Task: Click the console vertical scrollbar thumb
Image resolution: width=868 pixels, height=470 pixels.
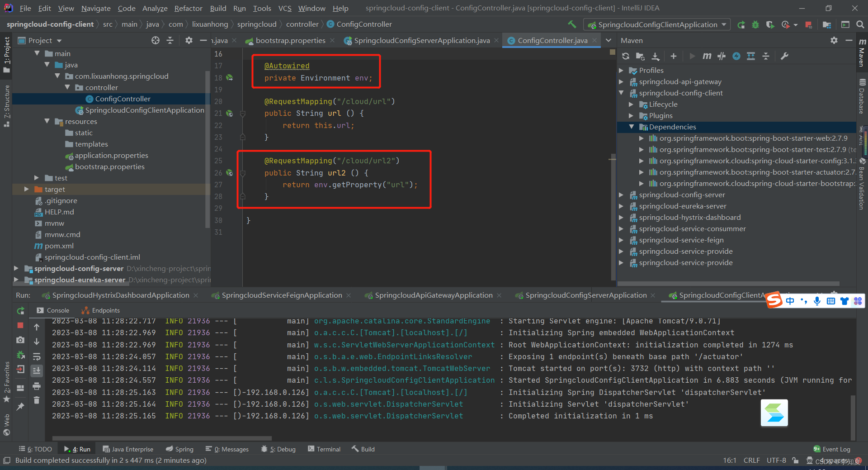Action: (x=853, y=417)
